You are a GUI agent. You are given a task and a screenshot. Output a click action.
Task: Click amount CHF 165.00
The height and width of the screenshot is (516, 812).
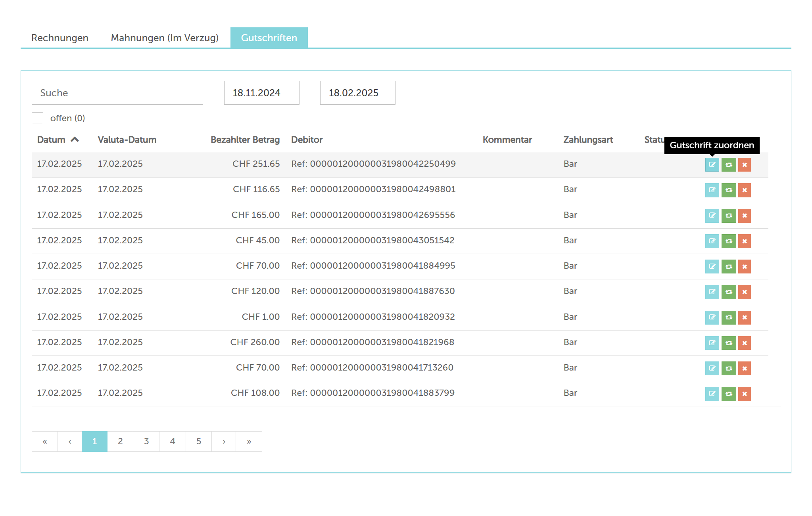256,215
